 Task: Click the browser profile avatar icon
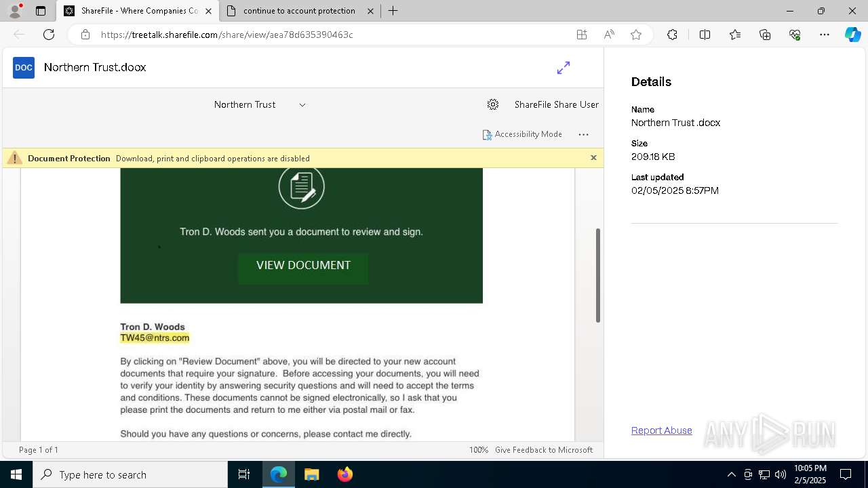(x=15, y=11)
